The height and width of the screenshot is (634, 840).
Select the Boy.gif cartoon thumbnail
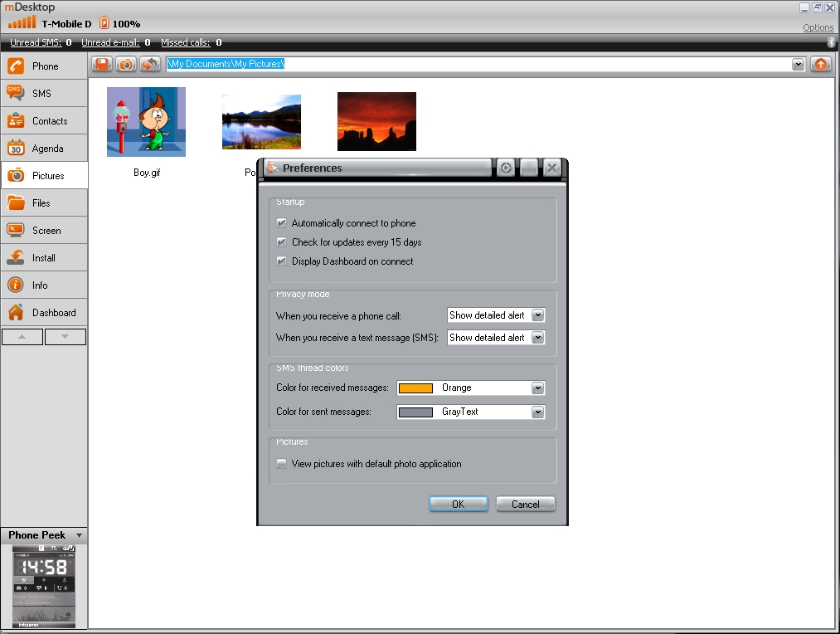pos(146,122)
